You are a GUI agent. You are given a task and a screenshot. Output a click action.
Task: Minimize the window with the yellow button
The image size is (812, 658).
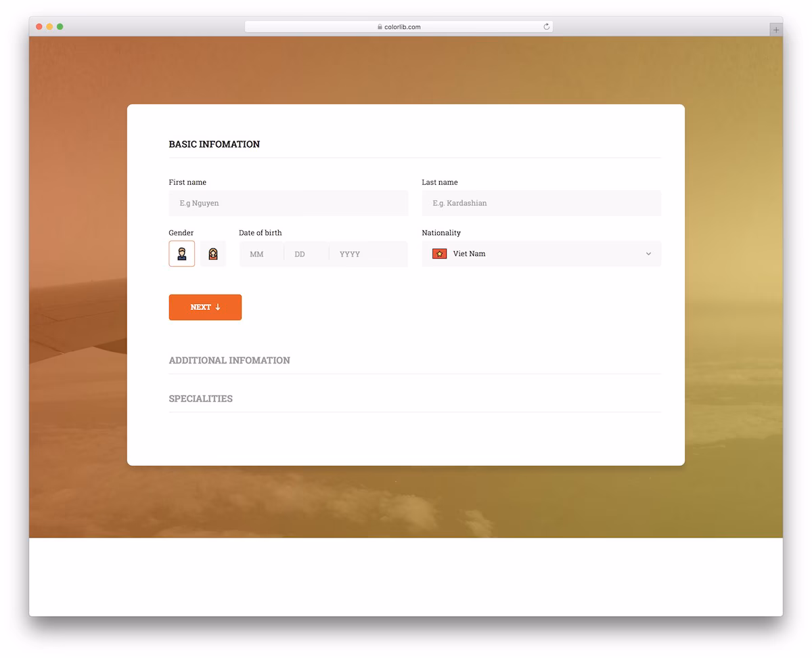coord(49,26)
